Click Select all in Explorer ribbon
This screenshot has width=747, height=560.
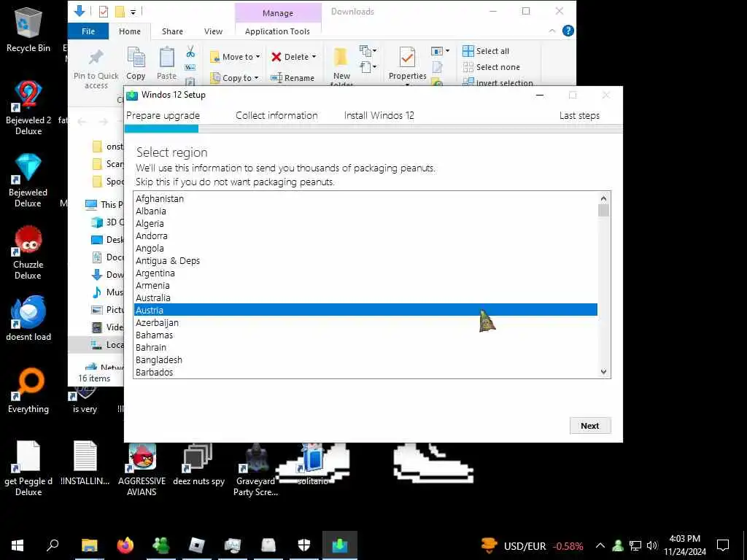pos(486,51)
